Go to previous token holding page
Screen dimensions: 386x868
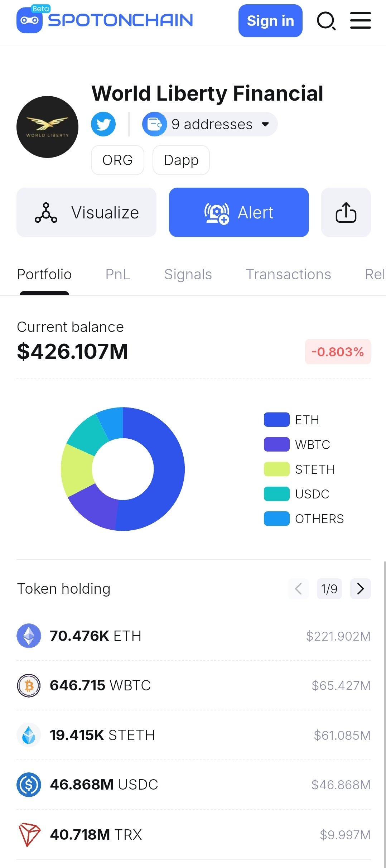pos(298,588)
